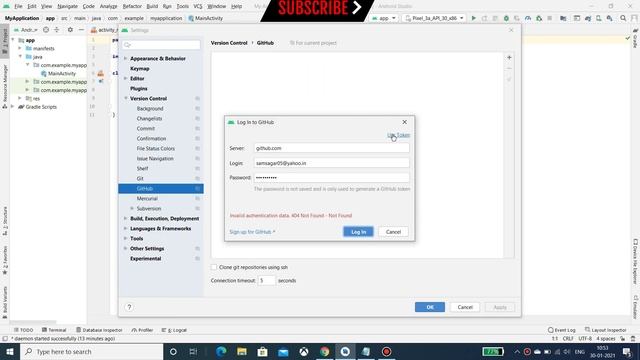Screen dimensions: 640x360
Task: Expand the Editor settings section
Action: click(x=125, y=78)
